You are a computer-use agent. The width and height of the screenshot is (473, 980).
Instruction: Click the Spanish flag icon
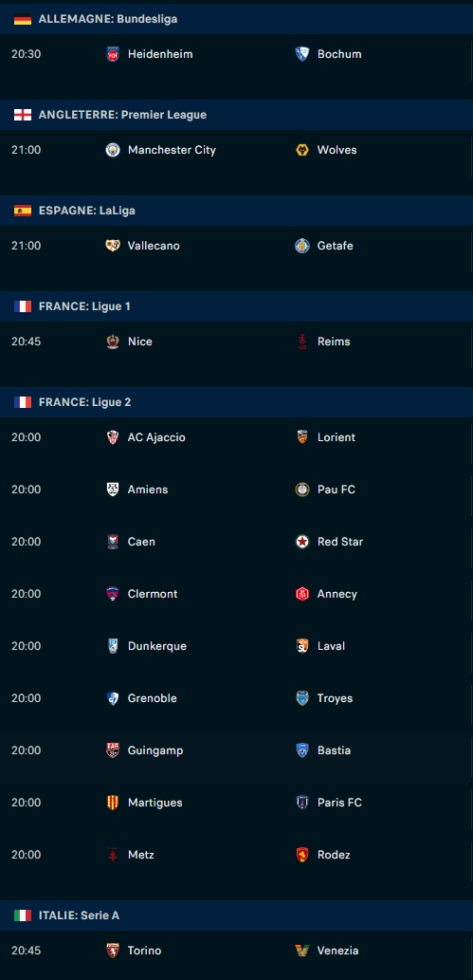tap(23, 212)
